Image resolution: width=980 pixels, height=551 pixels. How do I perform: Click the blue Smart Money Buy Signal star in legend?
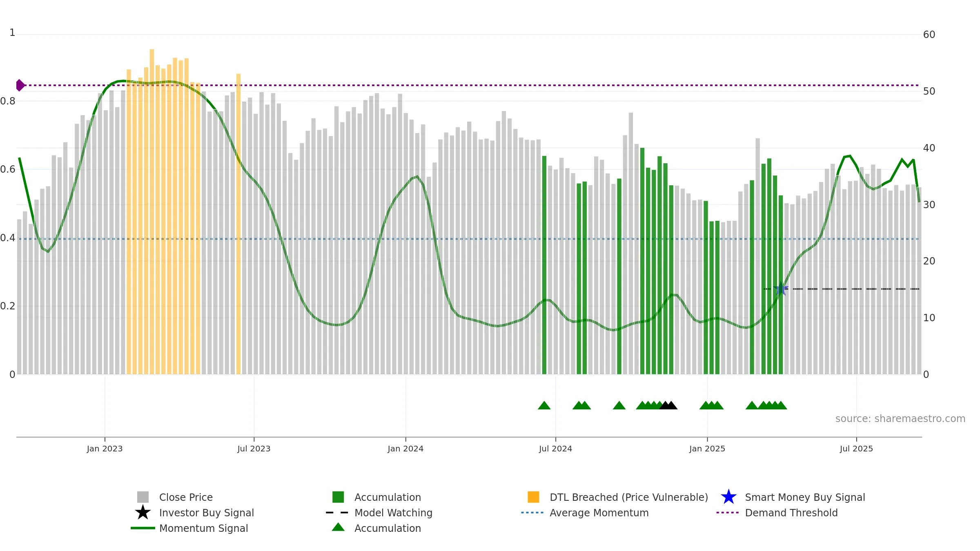728,497
